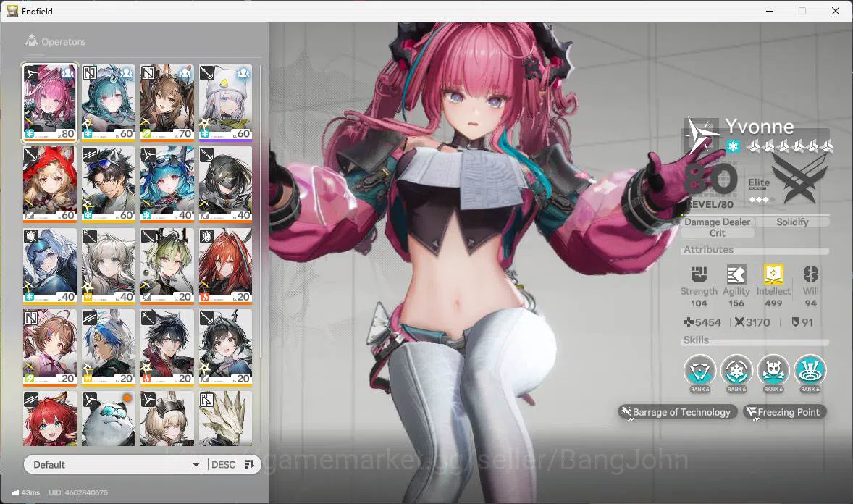Viewport: 853px width, 504px height.
Task: Open the teal radiating-beams ultimate skill icon
Action: pos(810,371)
